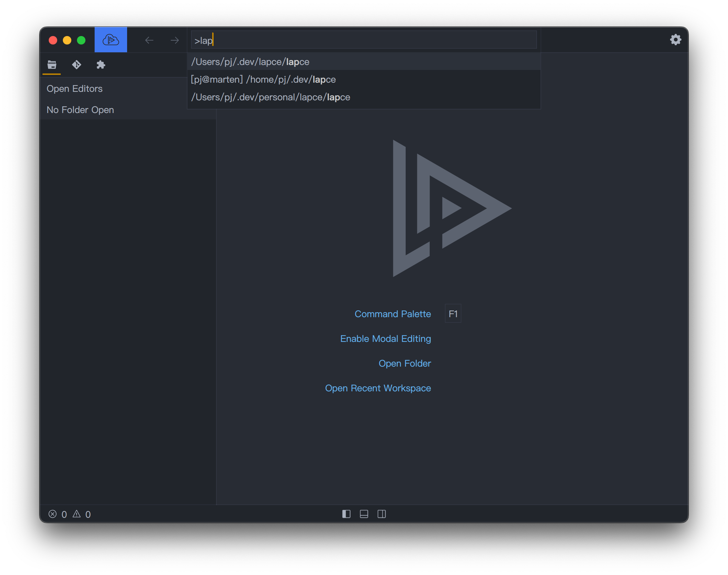
Task: Expand the Open Editors section
Action: pos(74,89)
